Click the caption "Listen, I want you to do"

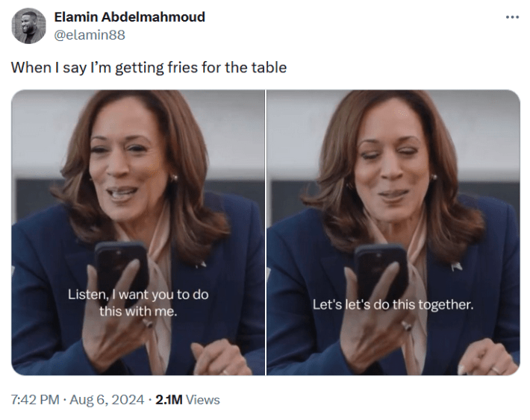[138, 294]
